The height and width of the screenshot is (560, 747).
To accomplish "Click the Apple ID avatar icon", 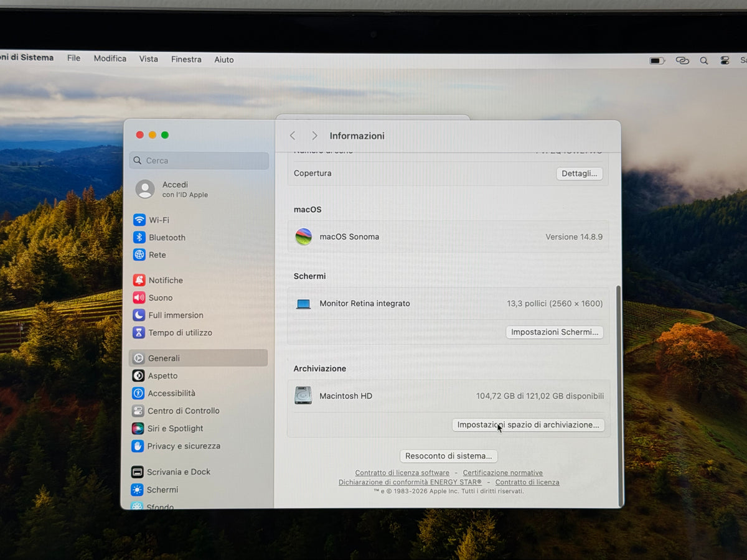I will (145, 189).
